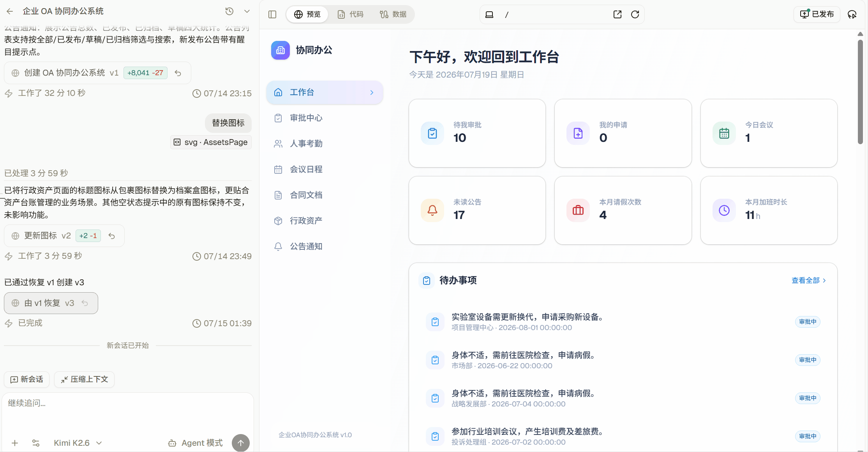This screenshot has width=868, height=452.
Task: Expand the Kimi K2.6 model dropdown
Action: [78, 443]
